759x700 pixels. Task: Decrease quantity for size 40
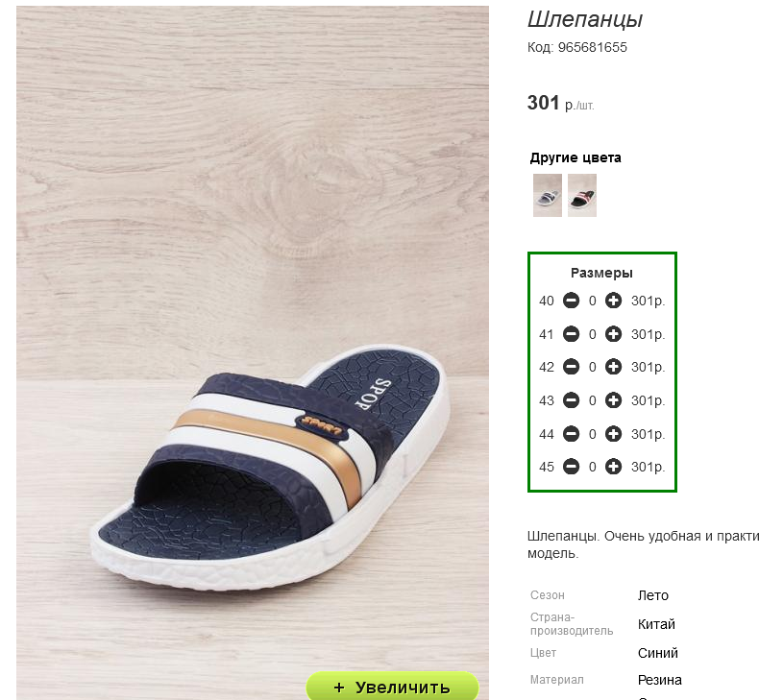click(572, 301)
